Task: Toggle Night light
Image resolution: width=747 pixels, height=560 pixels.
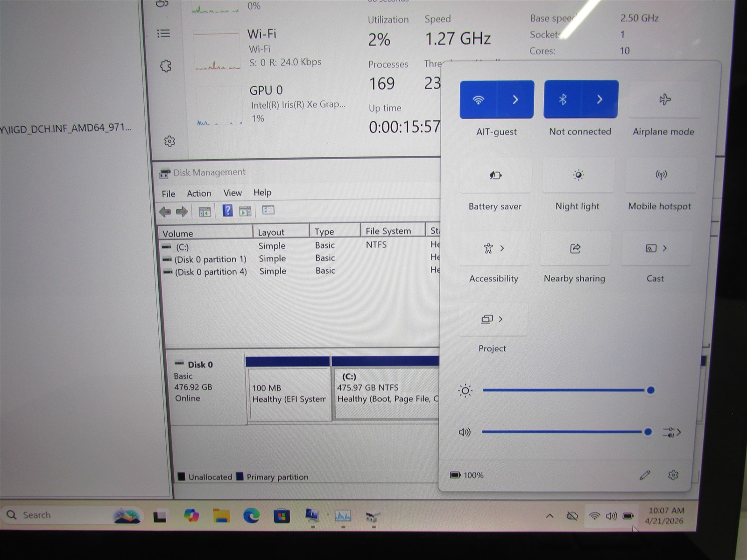Action: [x=578, y=175]
